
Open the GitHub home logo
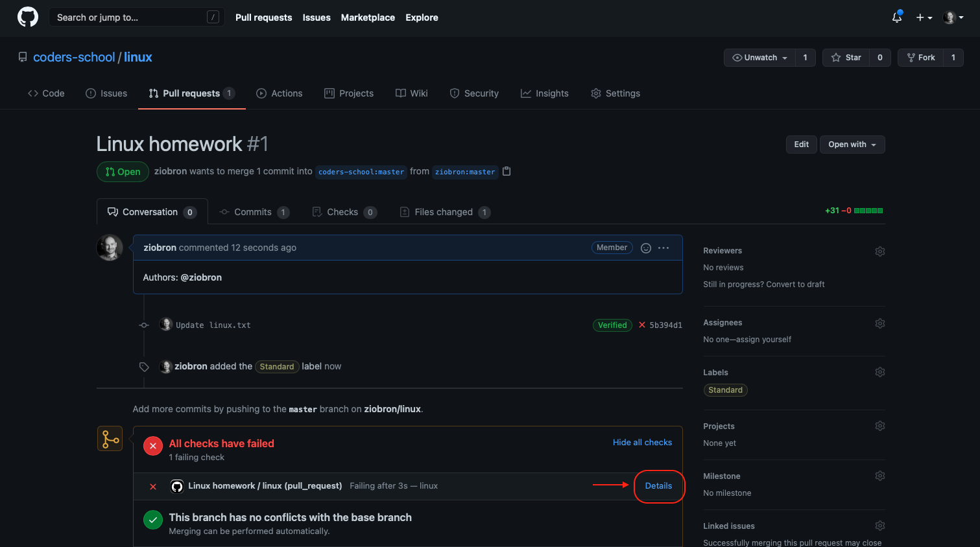(28, 17)
